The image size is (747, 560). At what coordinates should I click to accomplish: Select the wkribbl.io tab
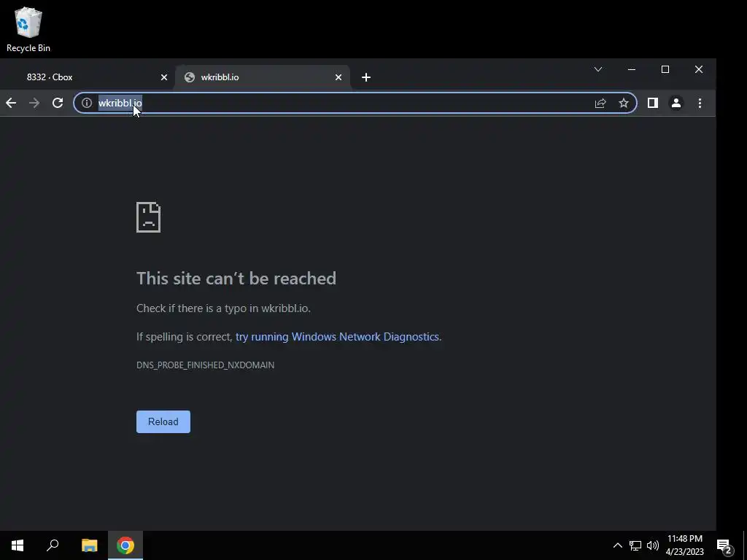pos(263,77)
